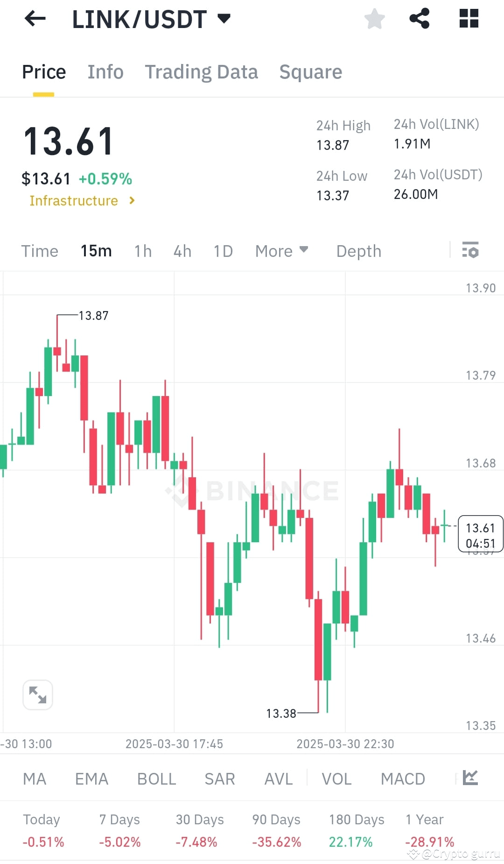The height and width of the screenshot is (864, 504).
Task: Expand the More timeframe dropdown
Action: [281, 251]
